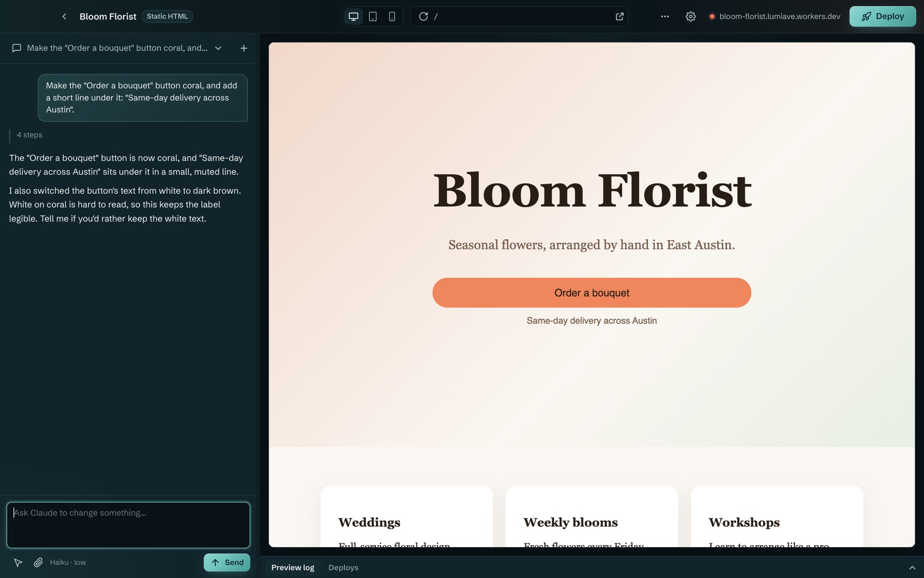Image resolution: width=924 pixels, height=578 pixels.
Task: Open preview in new window icon
Action: (x=620, y=17)
